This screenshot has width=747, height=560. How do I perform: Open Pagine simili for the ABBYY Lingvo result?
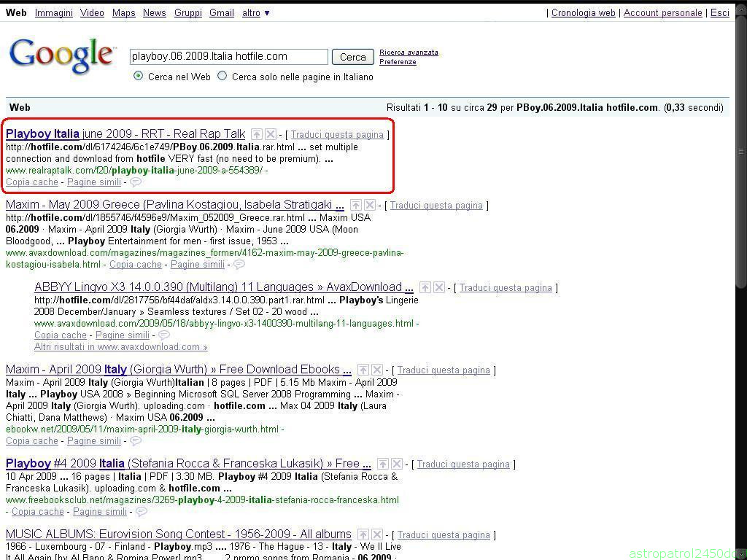(x=123, y=335)
